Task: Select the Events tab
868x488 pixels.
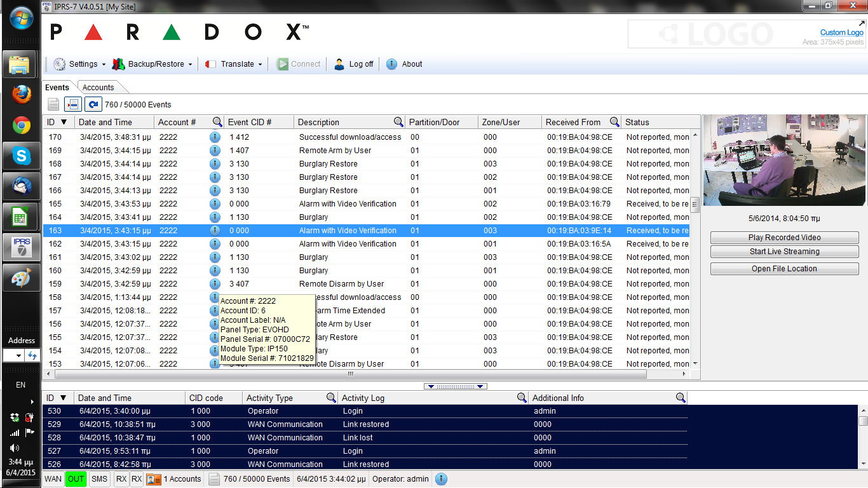Action: [x=58, y=88]
